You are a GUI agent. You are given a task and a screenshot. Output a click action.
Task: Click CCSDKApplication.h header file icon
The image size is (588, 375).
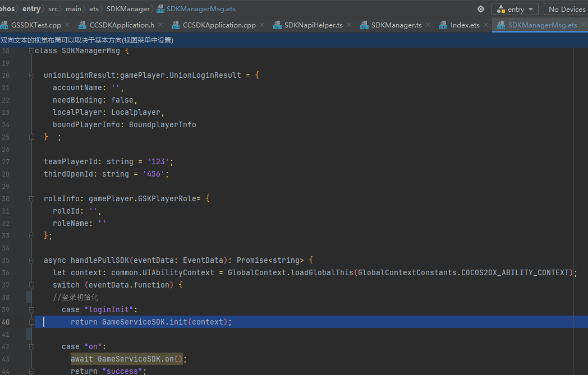[x=82, y=25]
